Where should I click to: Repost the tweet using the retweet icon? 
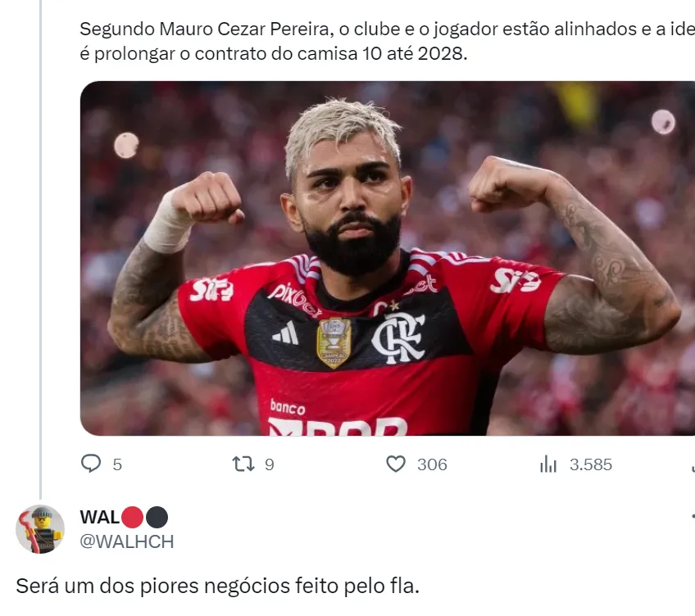click(x=243, y=464)
